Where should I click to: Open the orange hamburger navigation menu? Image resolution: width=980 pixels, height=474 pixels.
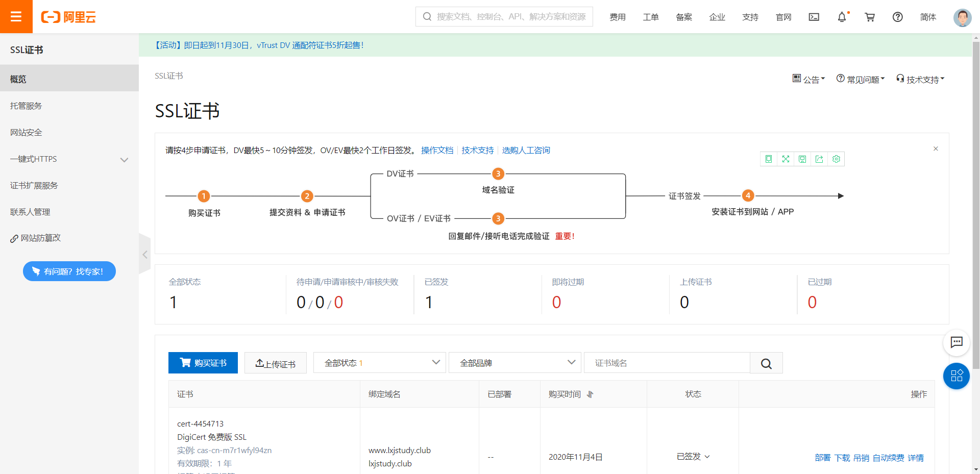(x=16, y=16)
